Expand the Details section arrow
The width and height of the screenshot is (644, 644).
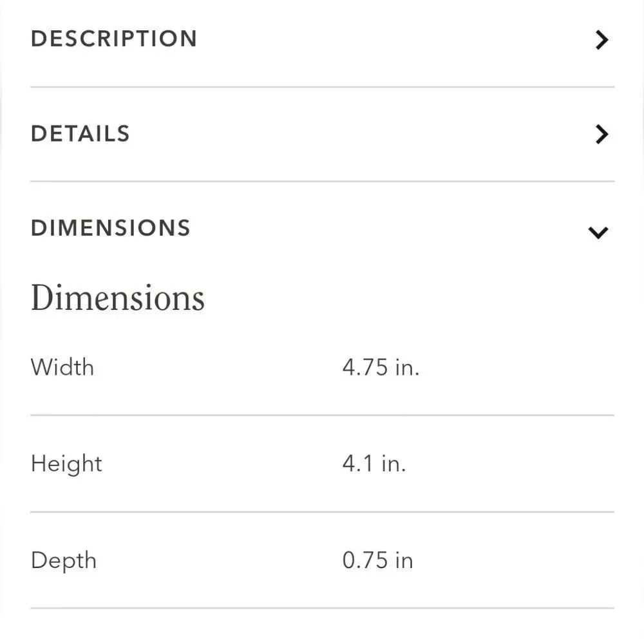(x=601, y=135)
